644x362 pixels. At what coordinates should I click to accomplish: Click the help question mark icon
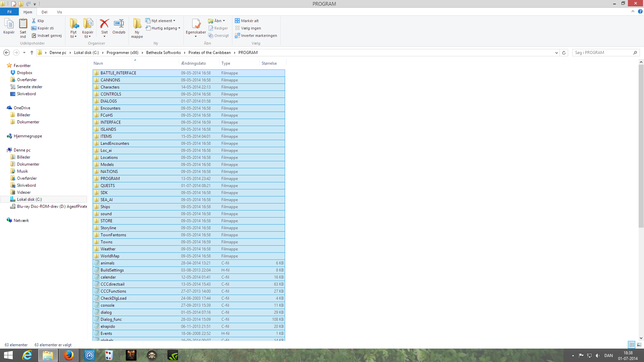click(640, 11)
